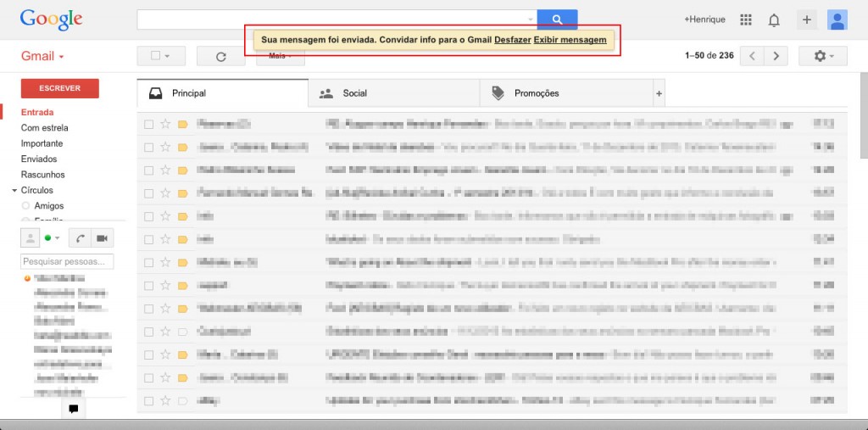
Task: Click the ESCREVER compose button
Action: [60, 88]
